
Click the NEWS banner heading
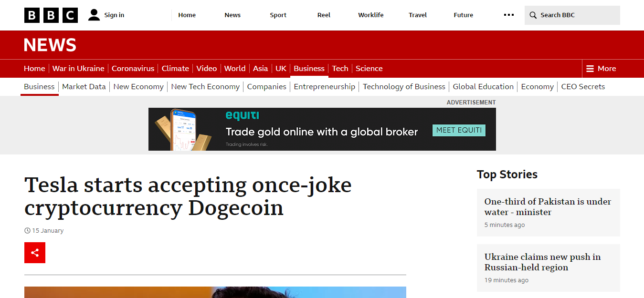(50, 45)
